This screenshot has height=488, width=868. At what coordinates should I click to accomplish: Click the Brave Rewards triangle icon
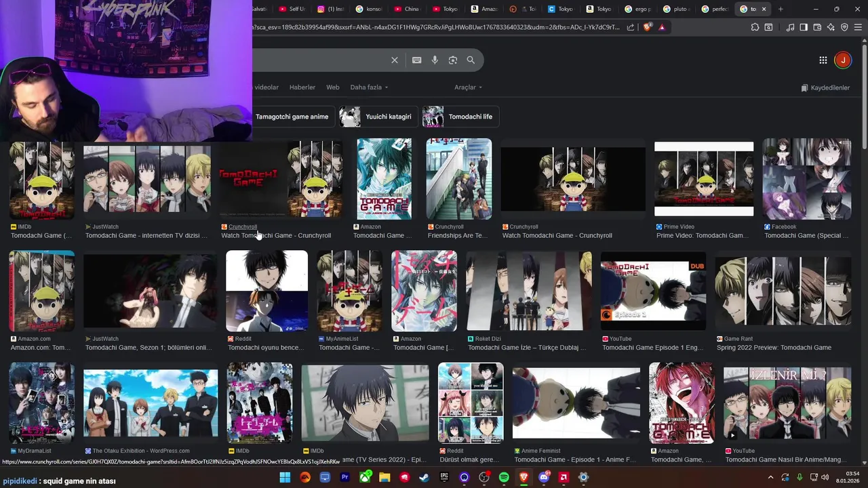point(662,27)
